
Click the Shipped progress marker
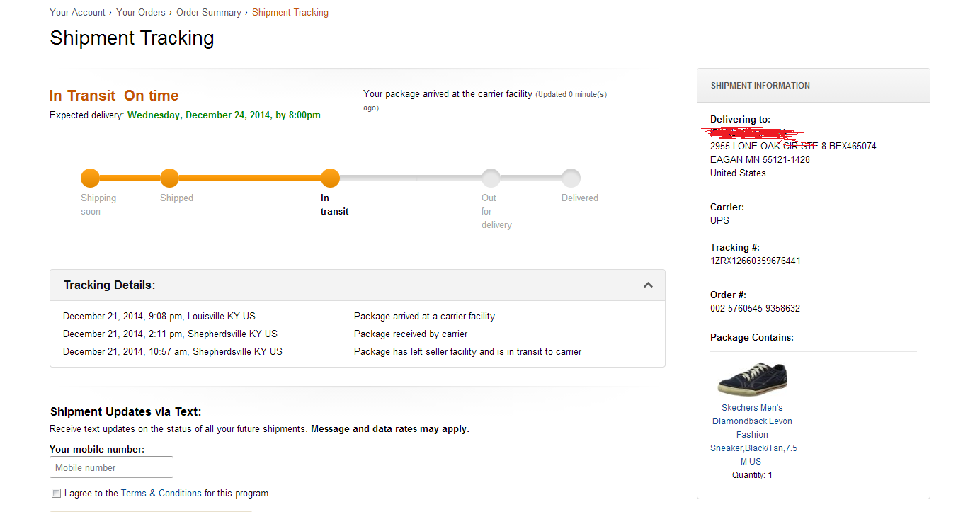coord(169,178)
